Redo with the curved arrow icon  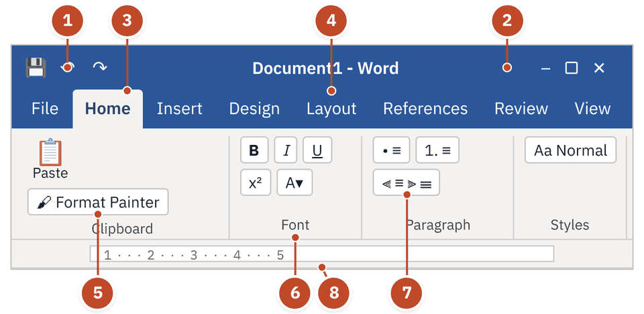pyautogui.click(x=100, y=67)
